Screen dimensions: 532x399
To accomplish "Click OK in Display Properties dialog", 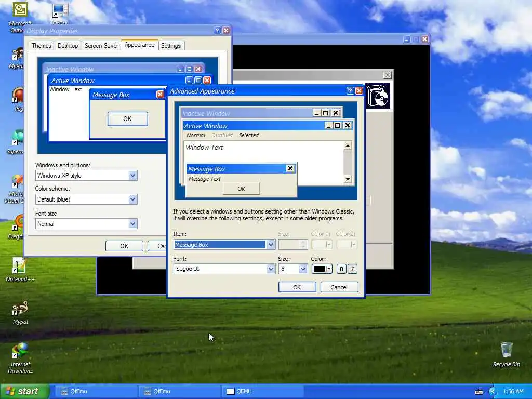I will point(124,246).
